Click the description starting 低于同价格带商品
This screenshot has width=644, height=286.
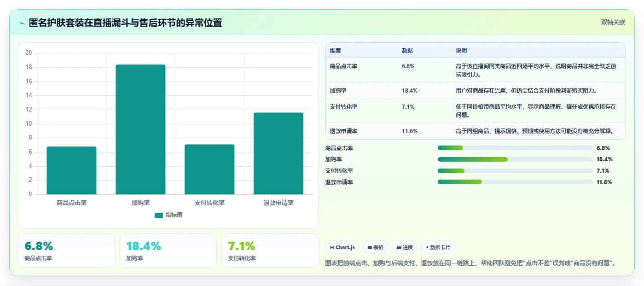point(536,111)
